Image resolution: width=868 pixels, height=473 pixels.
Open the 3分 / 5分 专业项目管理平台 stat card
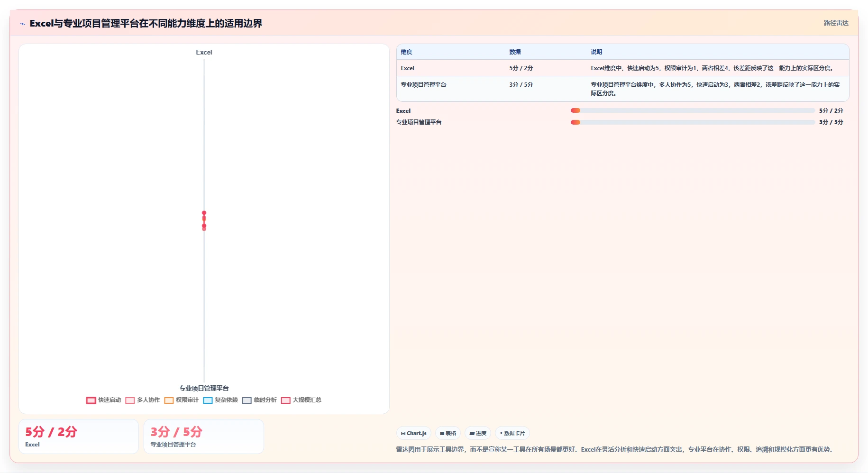coord(204,437)
